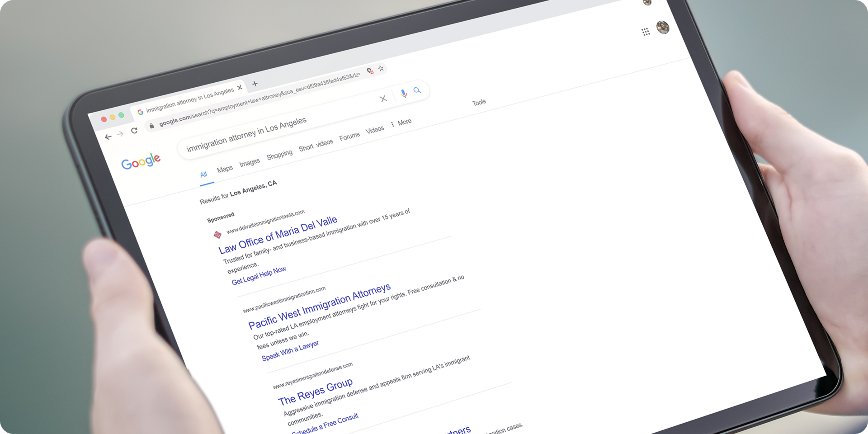Reload the page with the refresh icon

click(134, 131)
